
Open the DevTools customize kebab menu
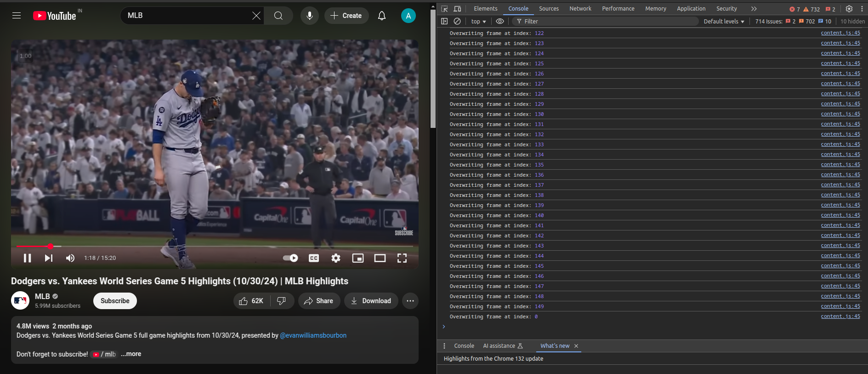862,9
